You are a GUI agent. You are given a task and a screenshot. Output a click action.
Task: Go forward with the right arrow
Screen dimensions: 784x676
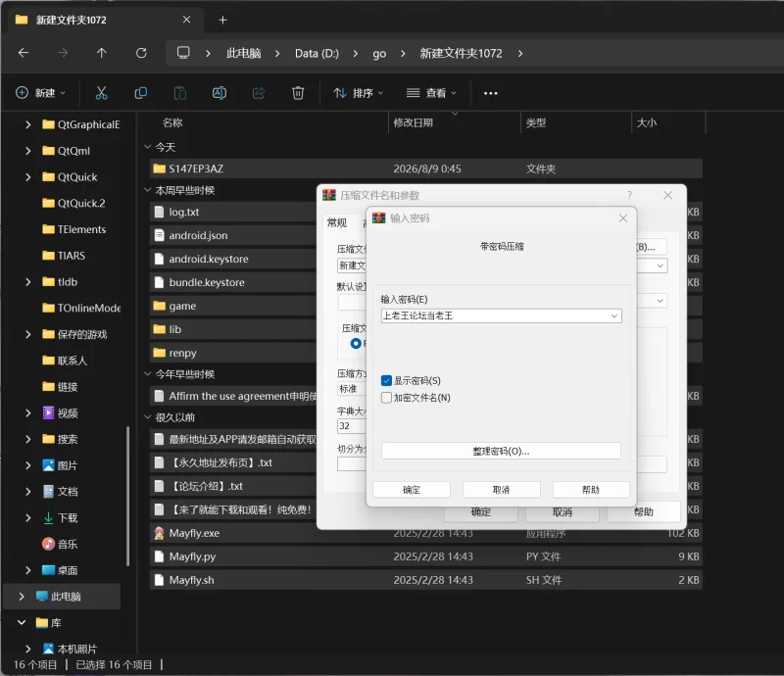point(63,53)
